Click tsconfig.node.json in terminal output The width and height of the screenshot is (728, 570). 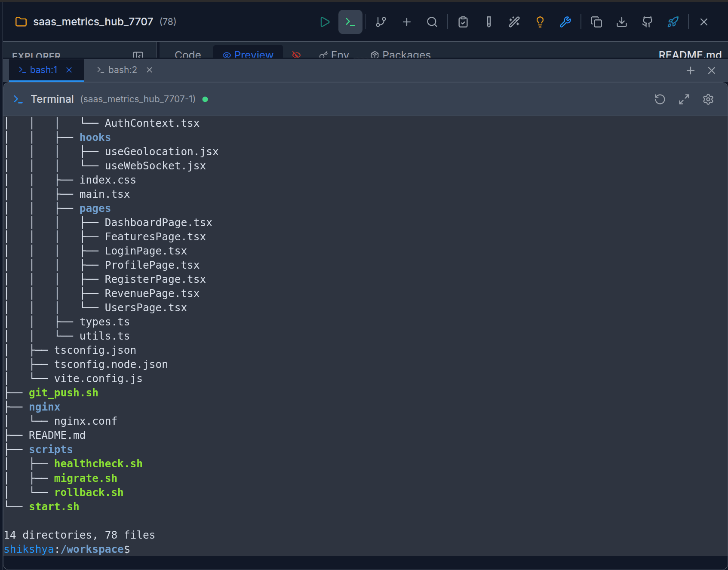point(111,365)
